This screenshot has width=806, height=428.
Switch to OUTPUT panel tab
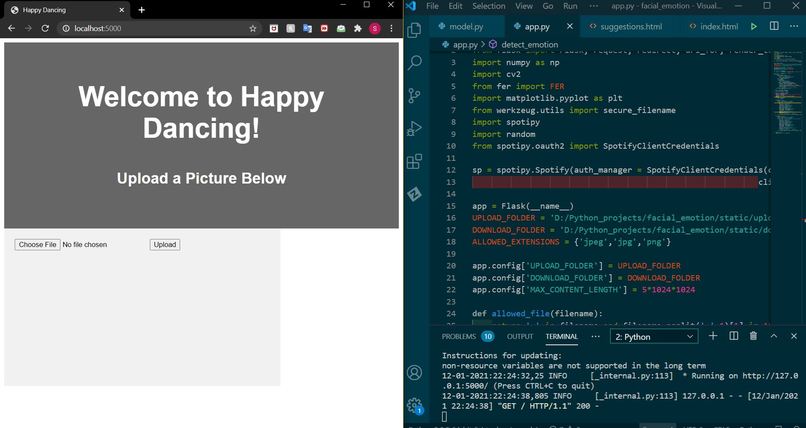pos(520,337)
